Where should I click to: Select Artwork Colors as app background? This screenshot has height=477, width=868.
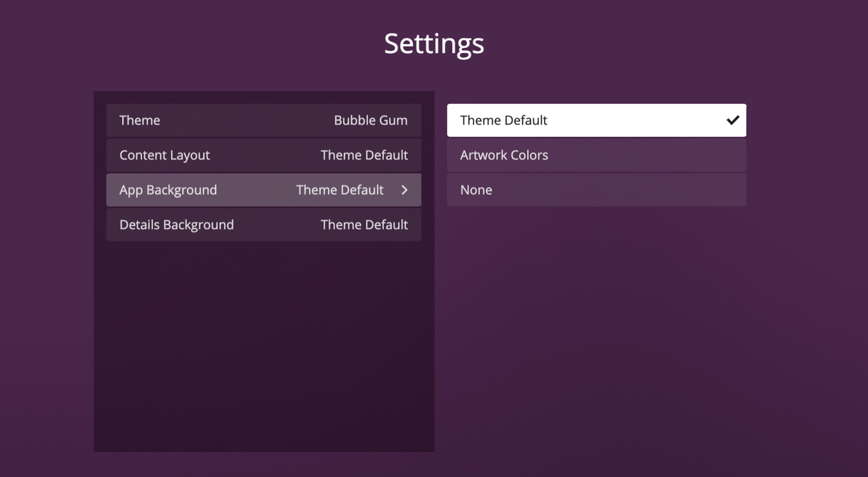point(597,155)
